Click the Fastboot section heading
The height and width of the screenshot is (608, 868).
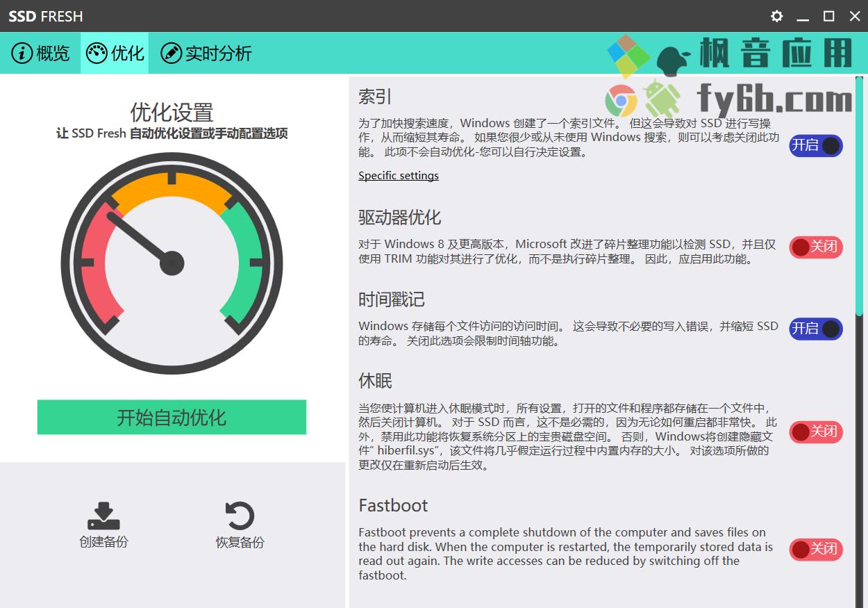pyautogui.click(x=393, y=505)
